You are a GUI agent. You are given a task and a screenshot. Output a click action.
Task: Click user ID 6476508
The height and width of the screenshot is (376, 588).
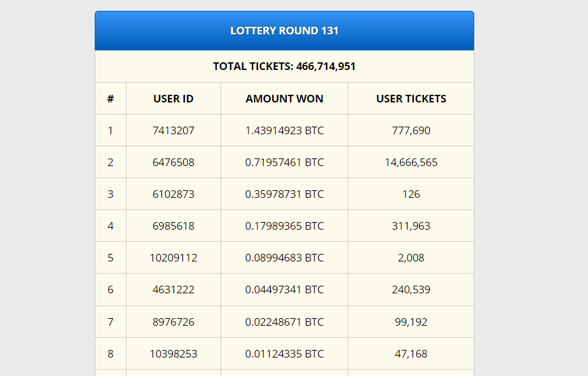(174, 162)
